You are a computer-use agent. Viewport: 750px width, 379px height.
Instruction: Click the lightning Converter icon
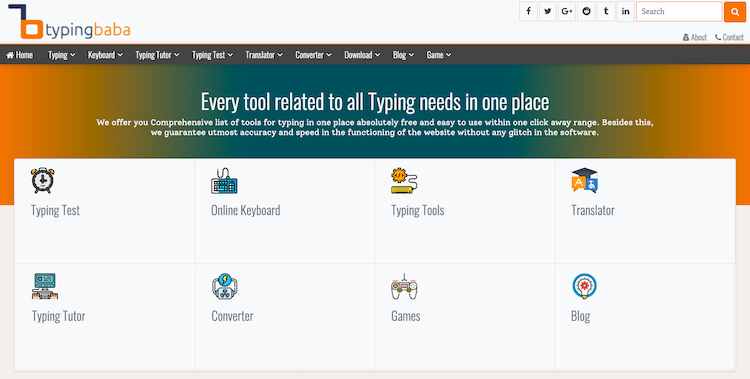(x=225, y=286)
